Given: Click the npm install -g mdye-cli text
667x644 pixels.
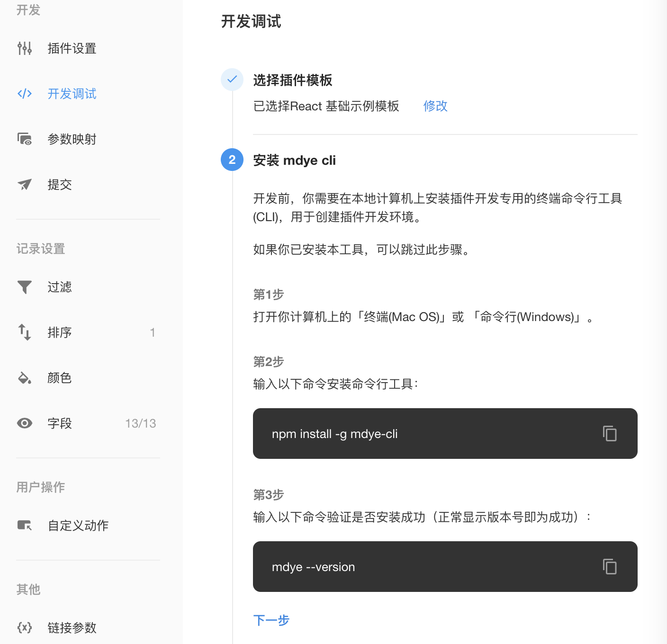Looking at the screenshot, I should pos(334,434).
